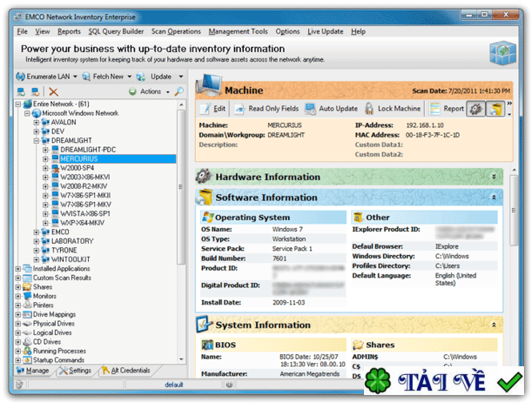This screenshot has height=403, width=532.
Task: Select the MERCURIUS machine
Action: 78,159
